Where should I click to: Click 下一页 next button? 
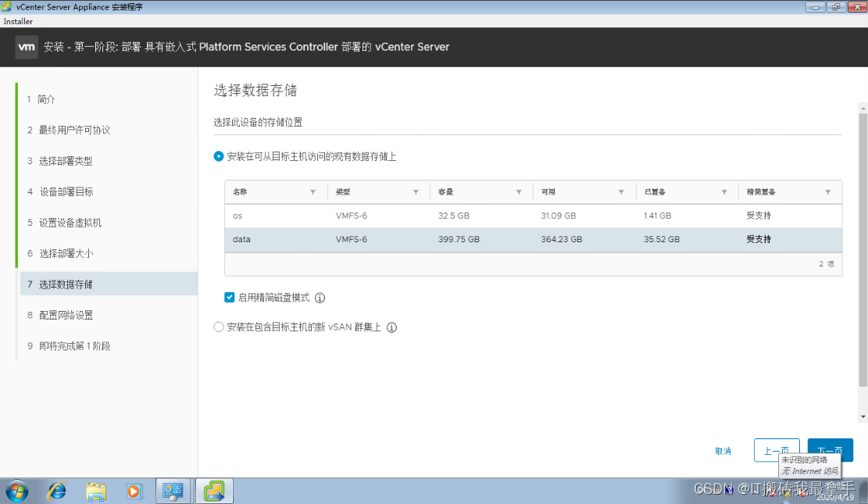[x=830, y=450]
